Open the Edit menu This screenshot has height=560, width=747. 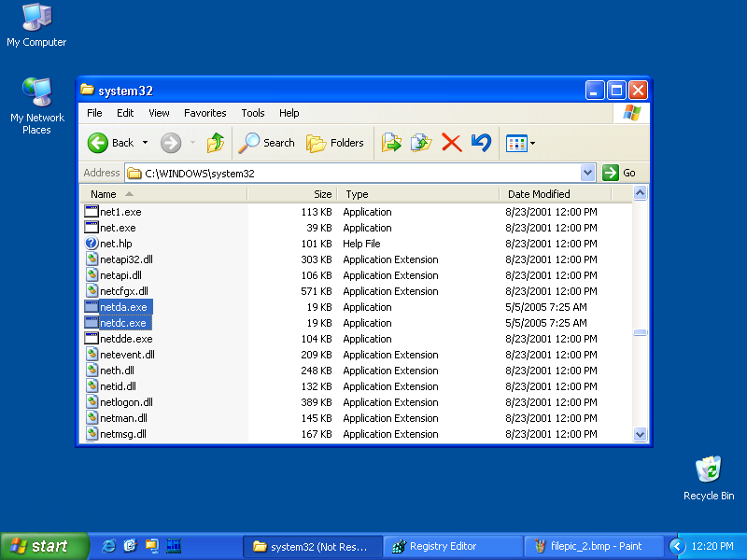click(x=125, y=113)
